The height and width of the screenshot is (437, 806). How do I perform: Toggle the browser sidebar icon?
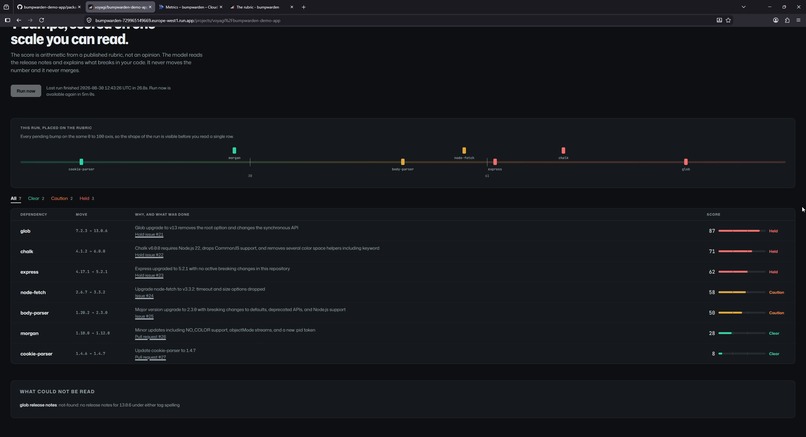7,20
